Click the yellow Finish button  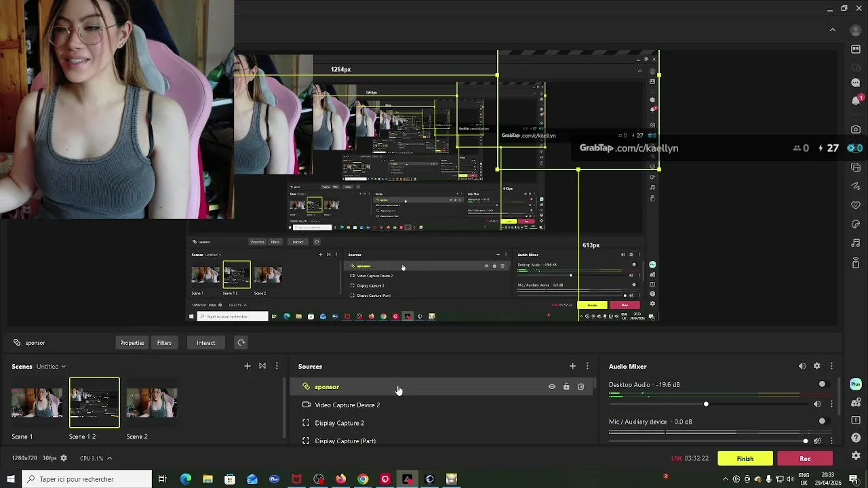745,459
